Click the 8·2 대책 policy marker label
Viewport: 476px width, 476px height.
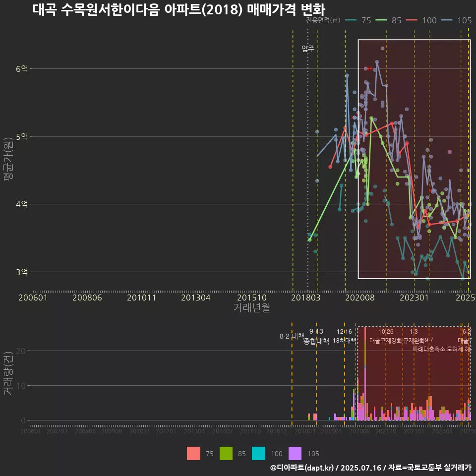click(x=292, y=336)
